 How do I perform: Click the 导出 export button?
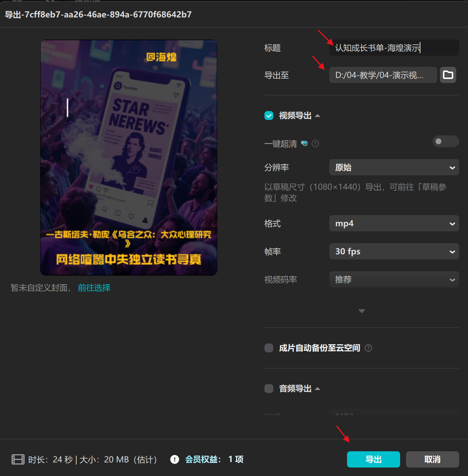(x=373, y=459)
